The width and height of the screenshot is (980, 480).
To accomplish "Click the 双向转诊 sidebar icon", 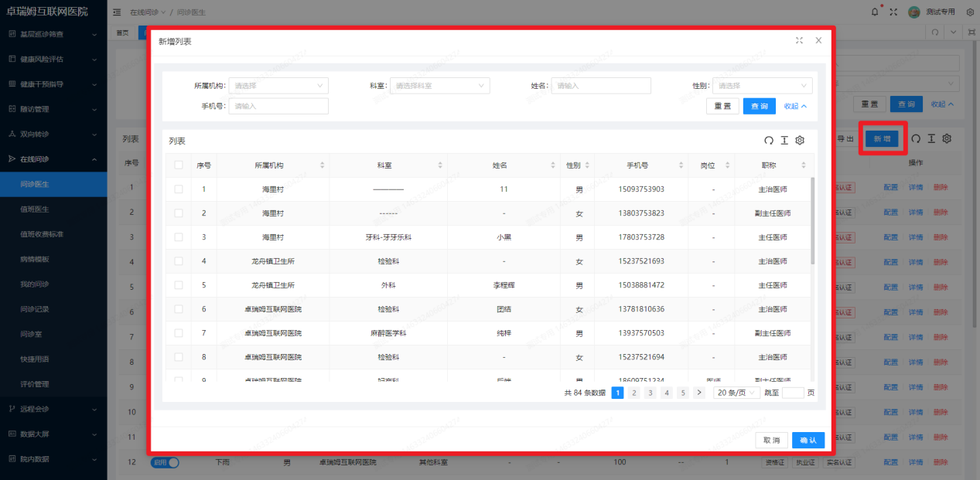I will [12, 134].
